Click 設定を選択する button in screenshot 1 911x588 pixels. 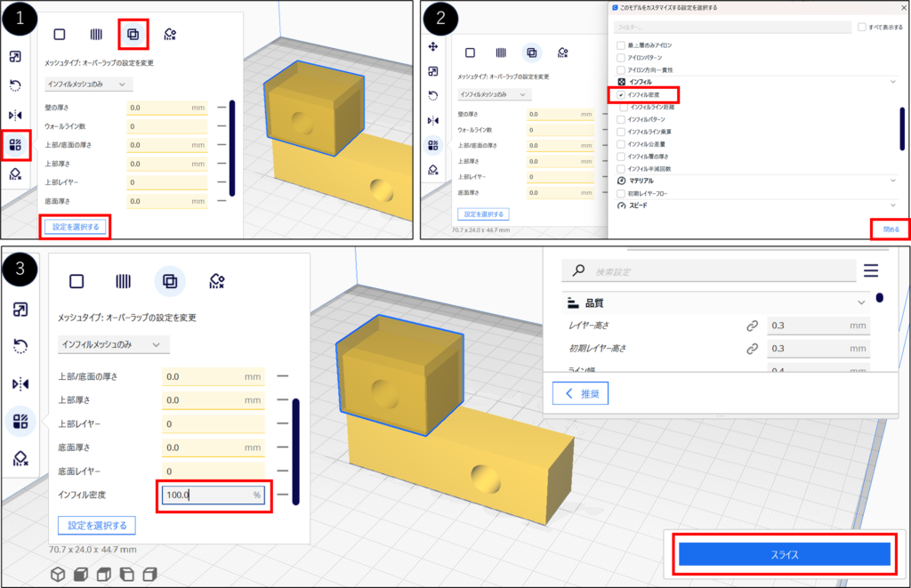tap(76, 227)
